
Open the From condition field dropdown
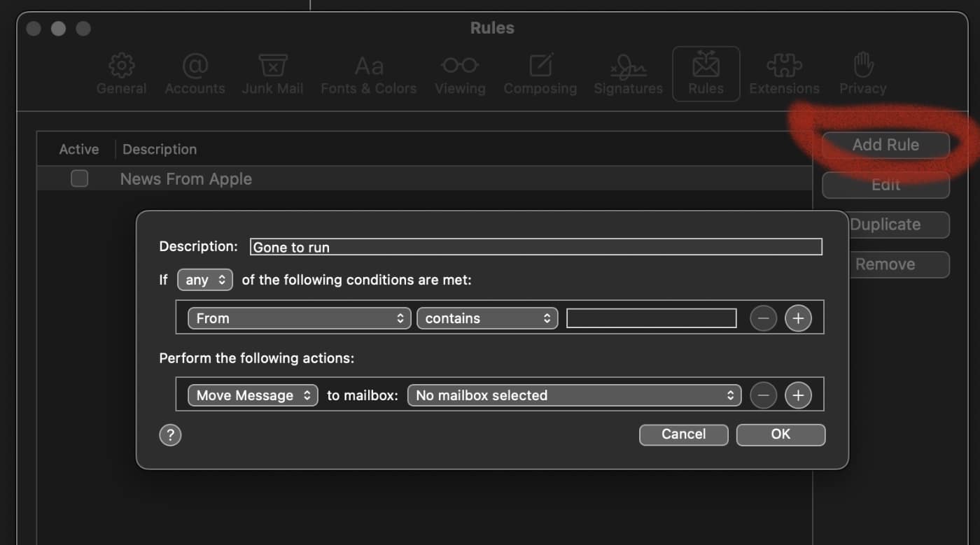(x=299, y=318)
